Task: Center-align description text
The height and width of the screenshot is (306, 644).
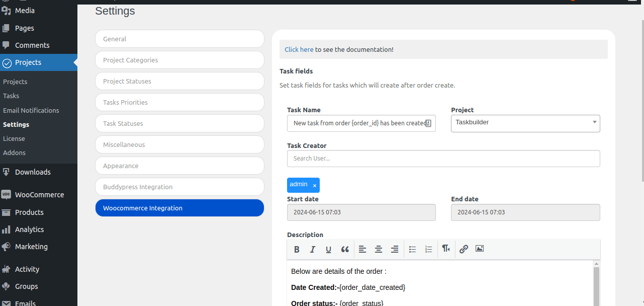Action: pyautogui.click(x=379, y=249)
